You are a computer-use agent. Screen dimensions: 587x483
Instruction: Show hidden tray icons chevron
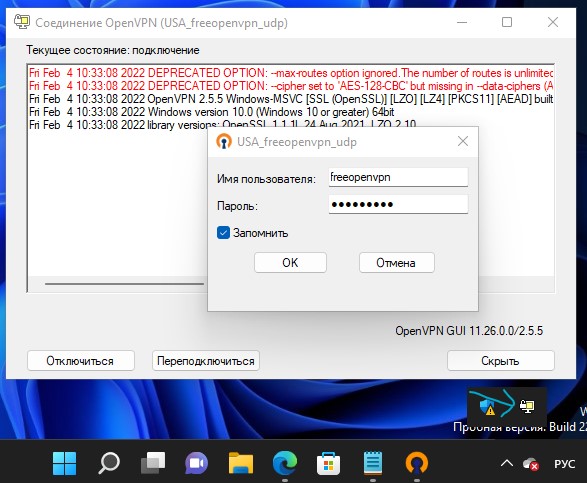point(507,464)
